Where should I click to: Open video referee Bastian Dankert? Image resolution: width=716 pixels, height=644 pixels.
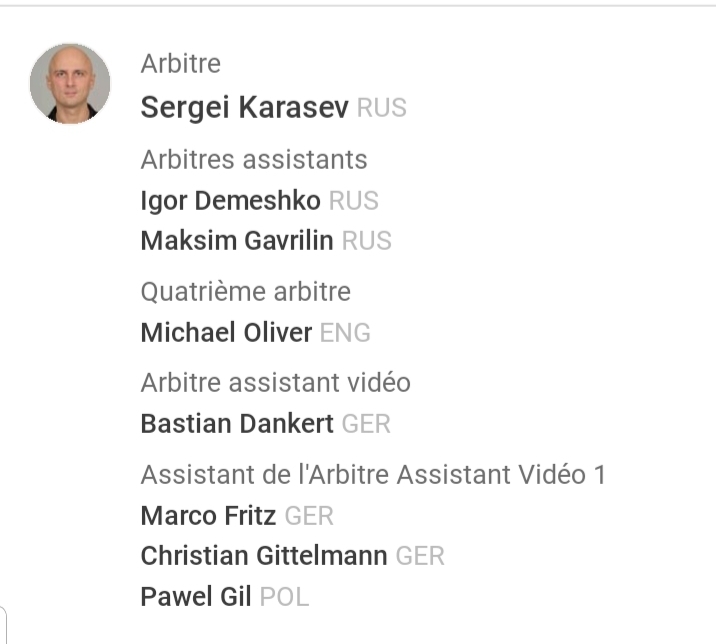pos(237,424)
